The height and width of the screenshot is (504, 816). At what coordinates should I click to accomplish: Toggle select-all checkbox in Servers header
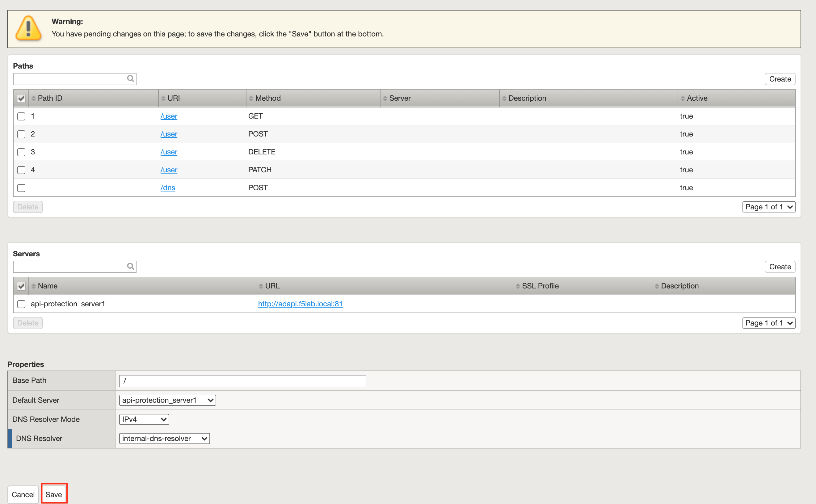tap(21, 286)
